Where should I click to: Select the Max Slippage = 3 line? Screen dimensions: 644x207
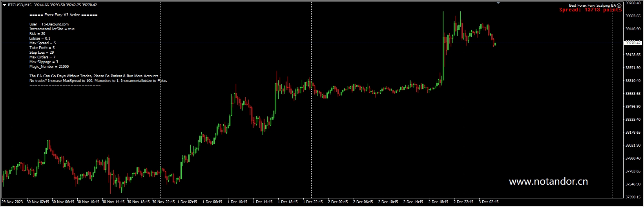pos(44,62)
